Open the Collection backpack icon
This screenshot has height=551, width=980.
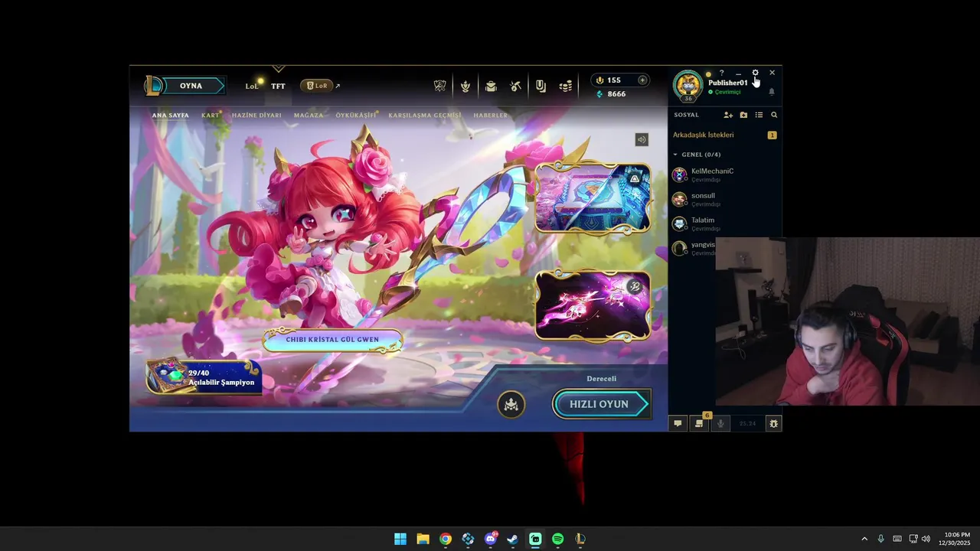pyautogui.click(x=491, y=86)
